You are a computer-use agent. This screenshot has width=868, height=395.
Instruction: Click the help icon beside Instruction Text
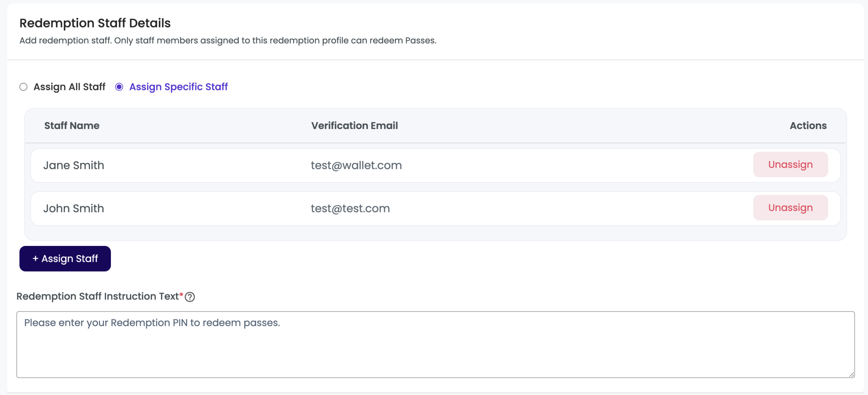[x=190, y=297]
